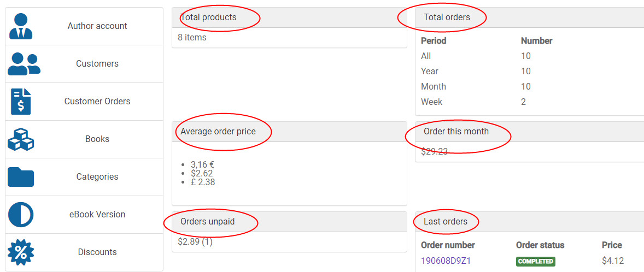The image size is (644, 272).
Task: Select Books in the sidebar
Action: [x=97, y=139]
